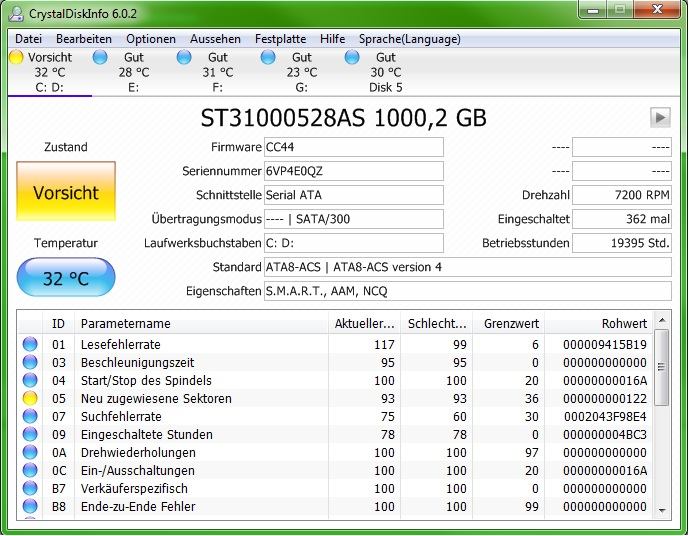Select the Lesefehlerrate parameter name
Screen dimensions: 689x536
[120, 344]
